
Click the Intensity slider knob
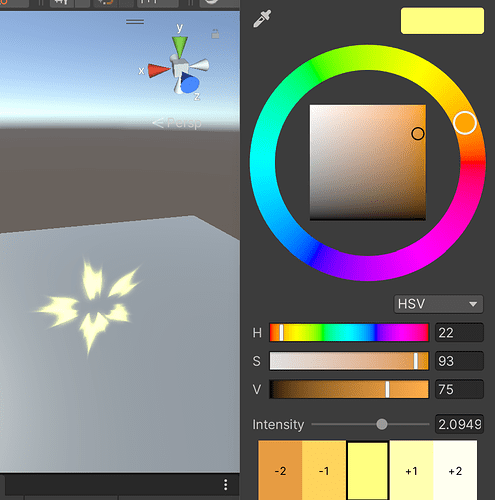tap(382, 424)
